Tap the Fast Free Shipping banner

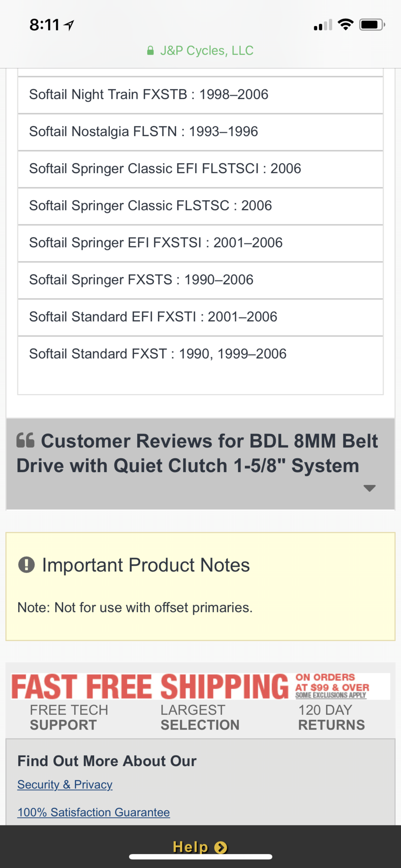click(x=200, y=687)
